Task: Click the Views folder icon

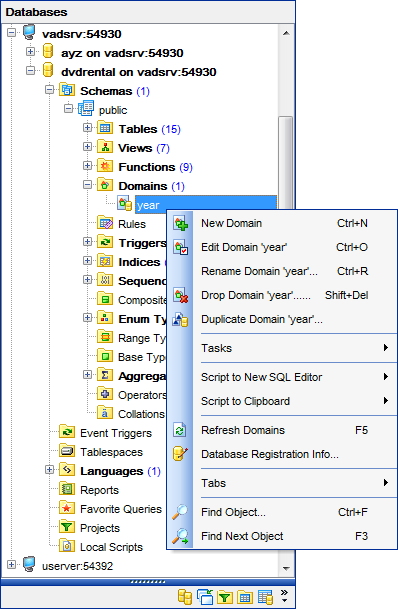Action: pyautogui.click(x=105, y=147)
